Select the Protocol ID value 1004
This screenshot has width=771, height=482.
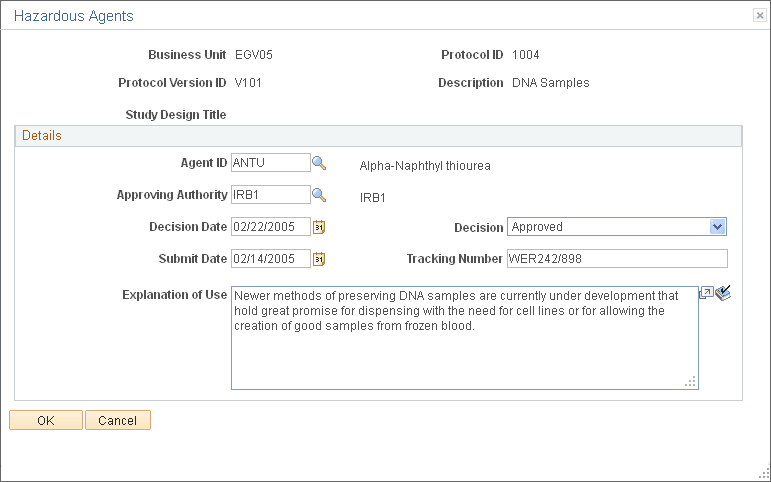526,55
